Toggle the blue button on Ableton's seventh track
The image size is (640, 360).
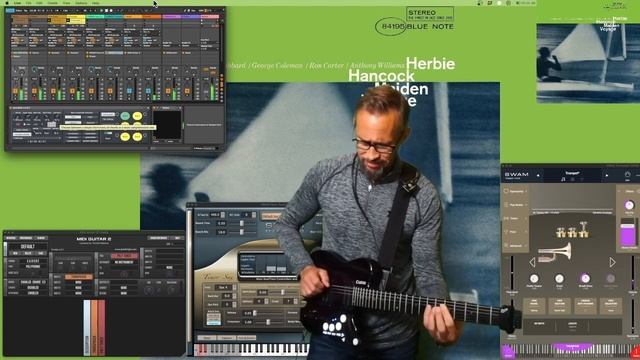point(129,91)
